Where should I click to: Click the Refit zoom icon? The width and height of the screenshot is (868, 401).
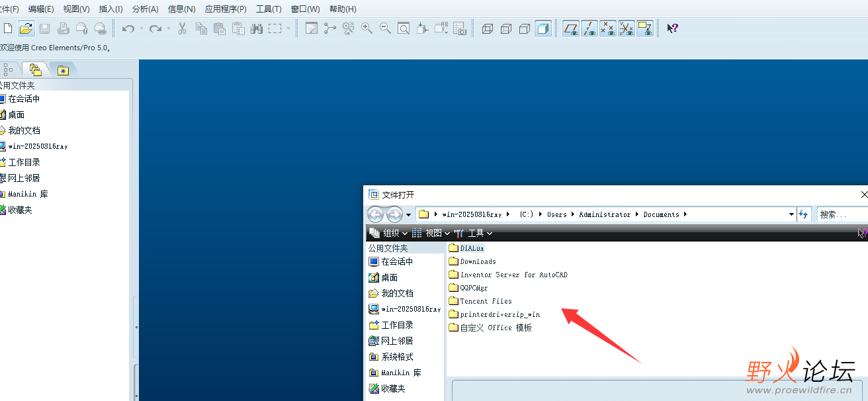tap(404, 28)
